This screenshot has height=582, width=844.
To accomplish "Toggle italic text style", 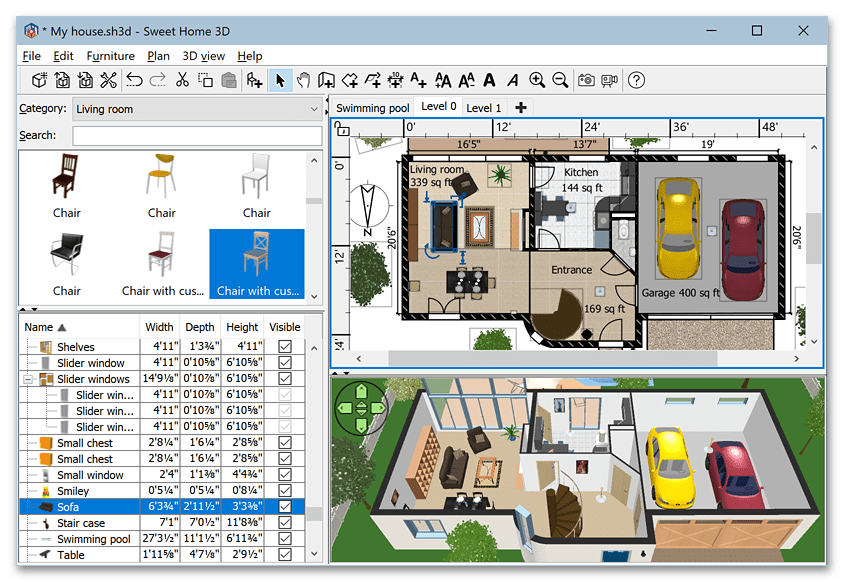I will click(x=512, y=80).
